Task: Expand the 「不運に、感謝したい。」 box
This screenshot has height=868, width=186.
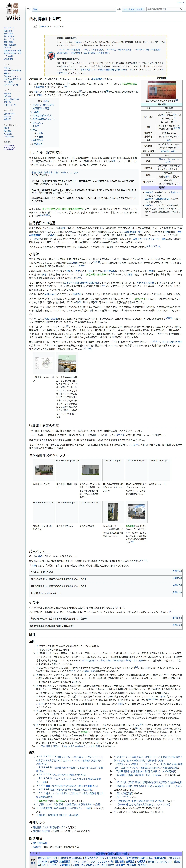Action: click(x=177, y=571)
